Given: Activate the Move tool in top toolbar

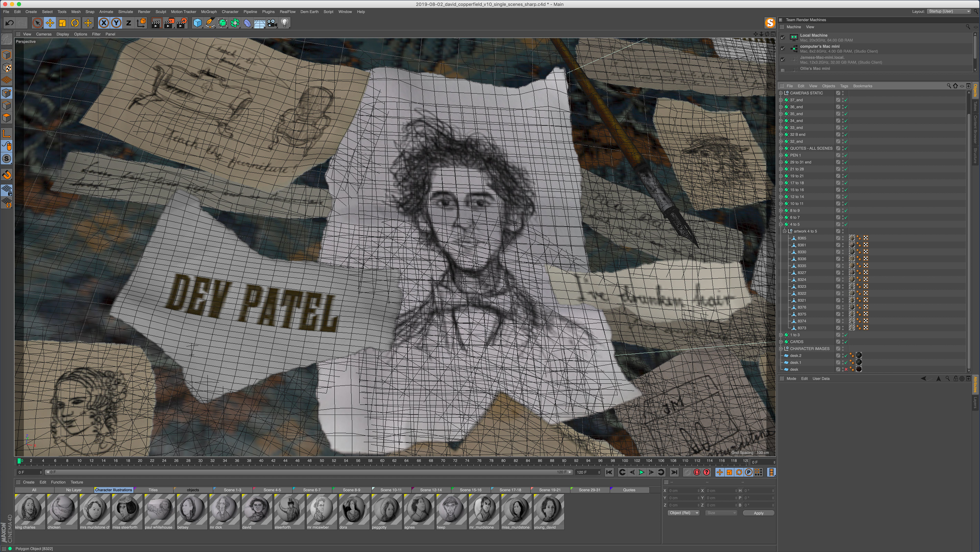Looking at the screenshot, I should click(x=50, y=23).
